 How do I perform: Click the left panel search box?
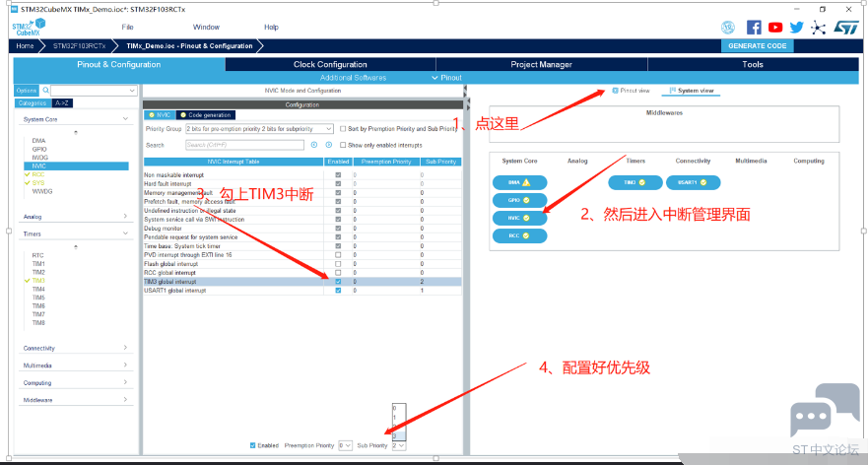tap(95, 91)
